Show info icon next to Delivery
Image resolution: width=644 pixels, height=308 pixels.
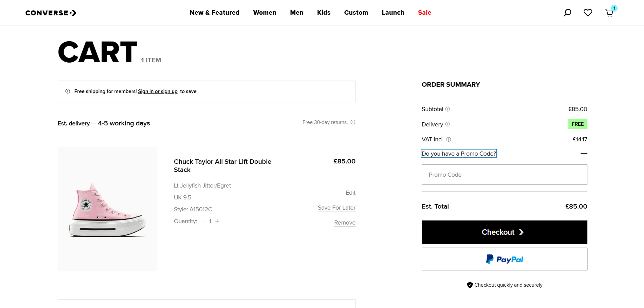pyautogui.click(x=447, y=124)
